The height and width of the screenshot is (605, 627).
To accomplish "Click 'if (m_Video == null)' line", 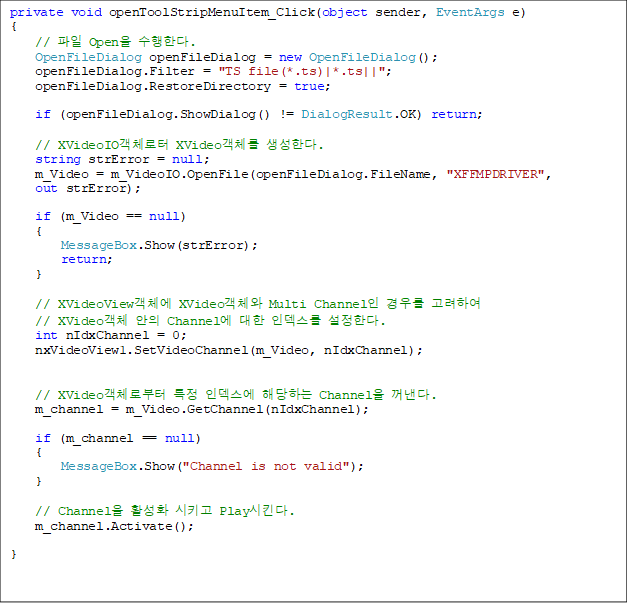I will tap(110, 216).
